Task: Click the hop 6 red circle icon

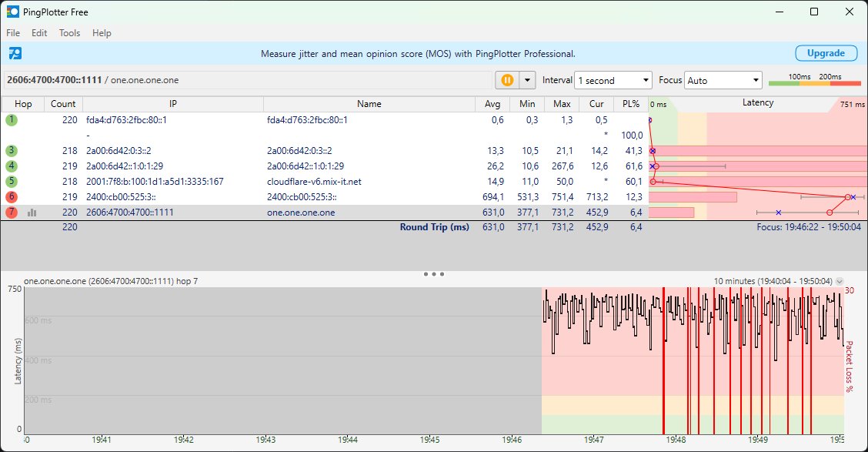Action: coord(12,197)
